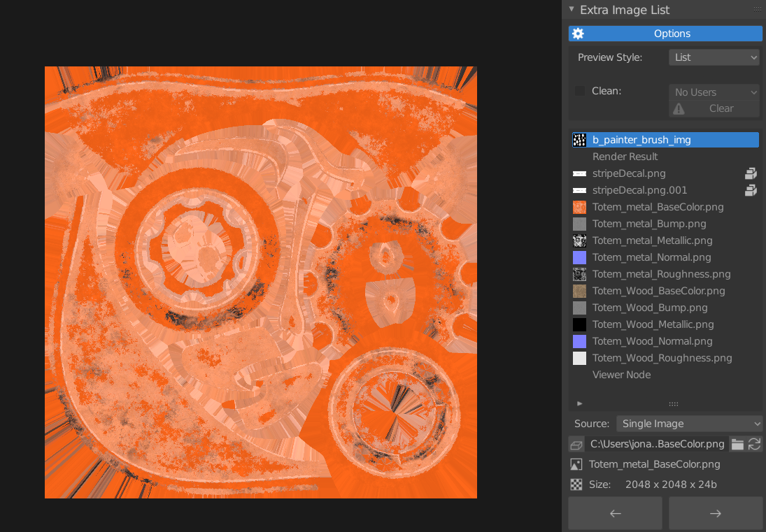Open the No Users dropdown under Clean
Screen dimensions: 766x532
714,92
